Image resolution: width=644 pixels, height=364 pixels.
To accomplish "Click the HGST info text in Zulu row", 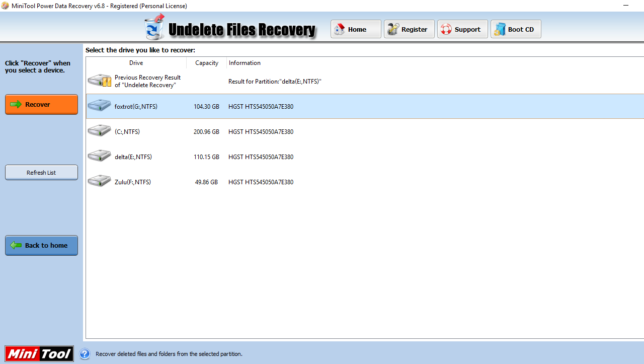I will coord(261,182).
